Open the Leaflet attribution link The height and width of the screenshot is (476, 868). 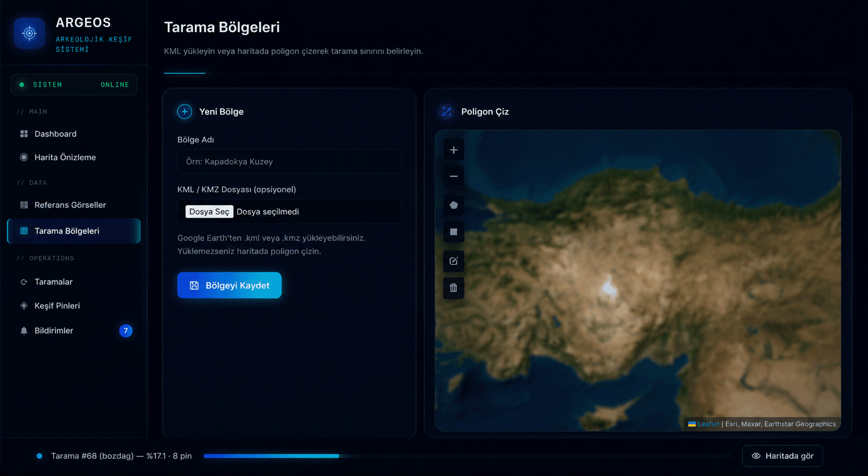(708, 424)
